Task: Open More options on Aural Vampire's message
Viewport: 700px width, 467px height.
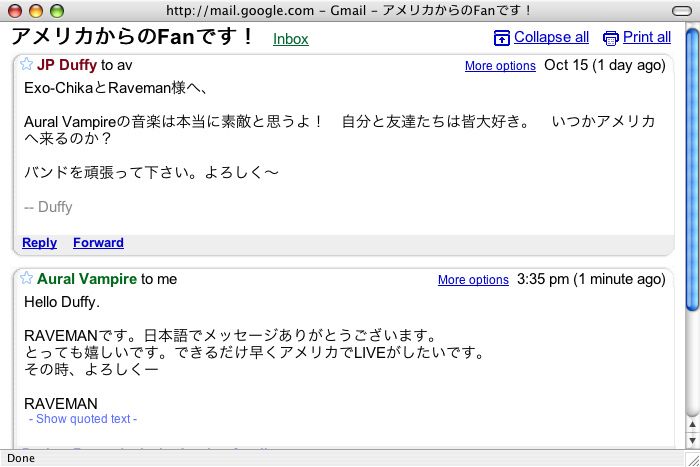Action: [473, 280]
